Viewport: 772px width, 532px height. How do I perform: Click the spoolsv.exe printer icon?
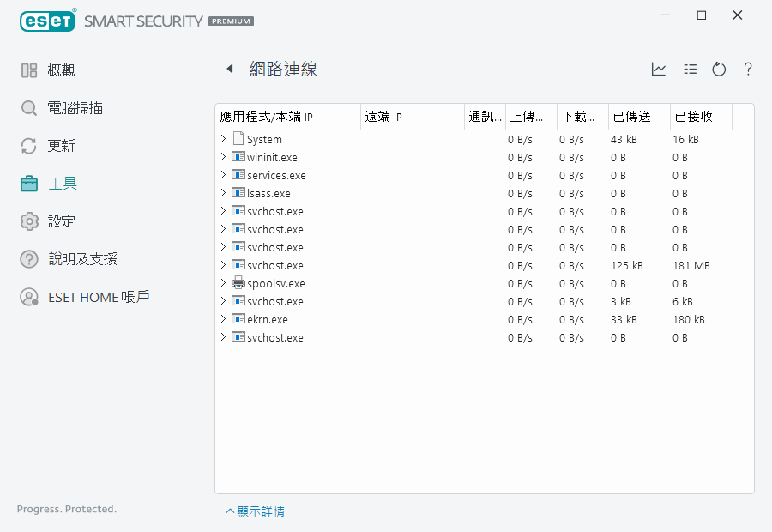(x=238, y=283)
